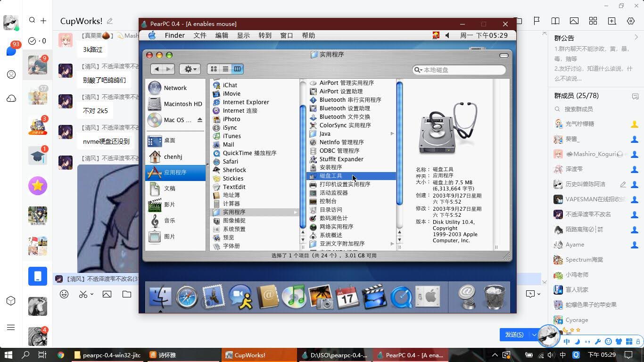Open QuickTime Player in the dock
Viewport: 644px width, 362px height.
pos(401,297)
